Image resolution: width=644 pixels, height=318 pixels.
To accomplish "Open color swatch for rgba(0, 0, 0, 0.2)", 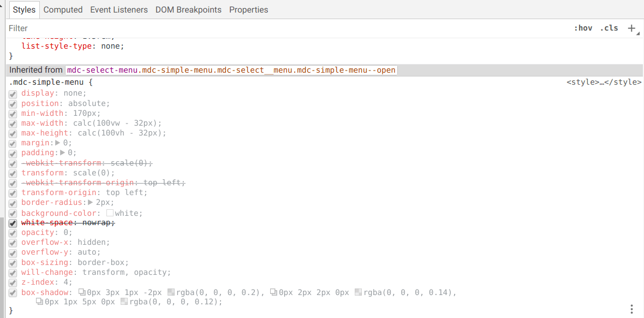I will coord(172,292).
